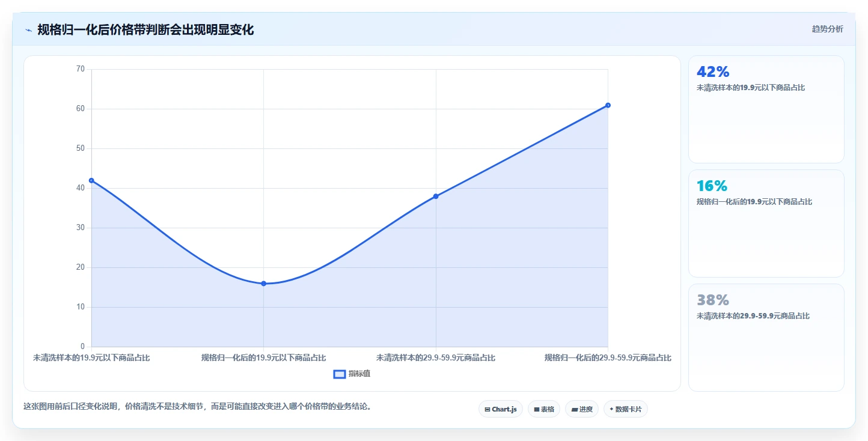Click the chart title 规格归一化后价格带判断会出现明显变化
Screen dimensions: 868x441
[145, 29]
